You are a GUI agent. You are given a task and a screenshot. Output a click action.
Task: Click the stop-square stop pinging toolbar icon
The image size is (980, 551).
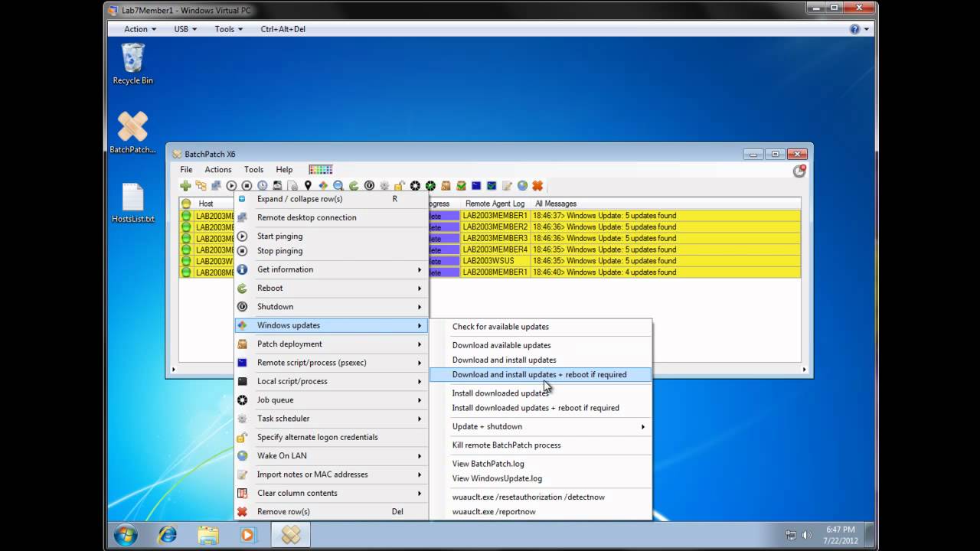click(247, 185)
